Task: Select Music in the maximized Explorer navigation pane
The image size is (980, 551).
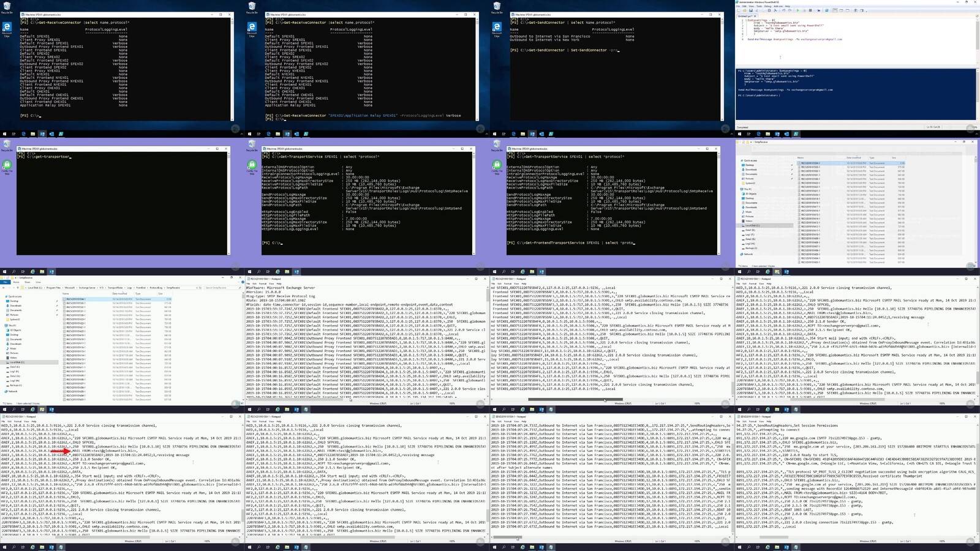Action: [x=13, y=348]
